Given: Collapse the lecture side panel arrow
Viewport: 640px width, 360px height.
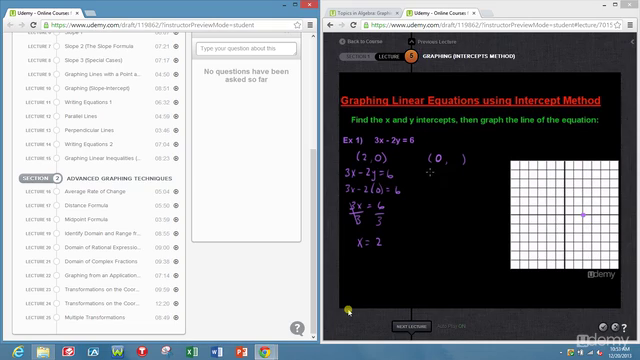Looking at the screenshot, I should pos(632,42).
